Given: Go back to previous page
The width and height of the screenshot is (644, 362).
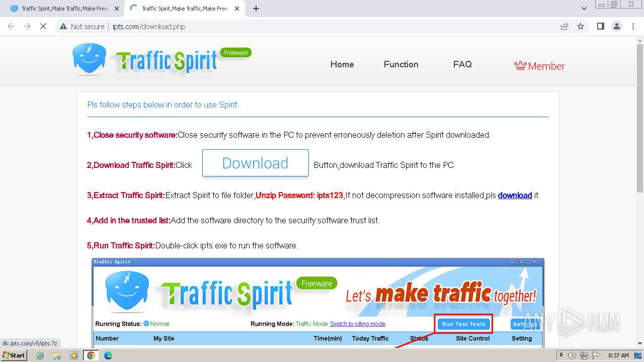Looking at the screenshot, I should pyautogui.click(x=11, y=26).
